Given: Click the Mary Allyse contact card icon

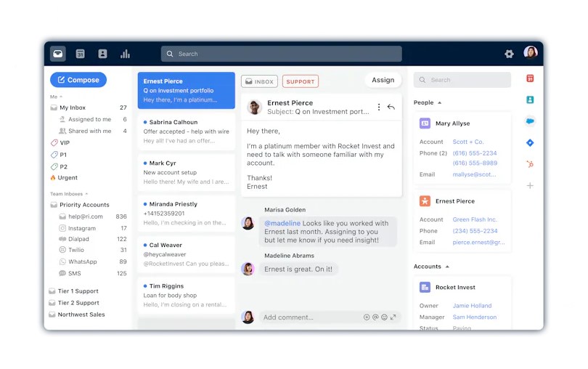Looking at the screenshot, I should 425,123.
